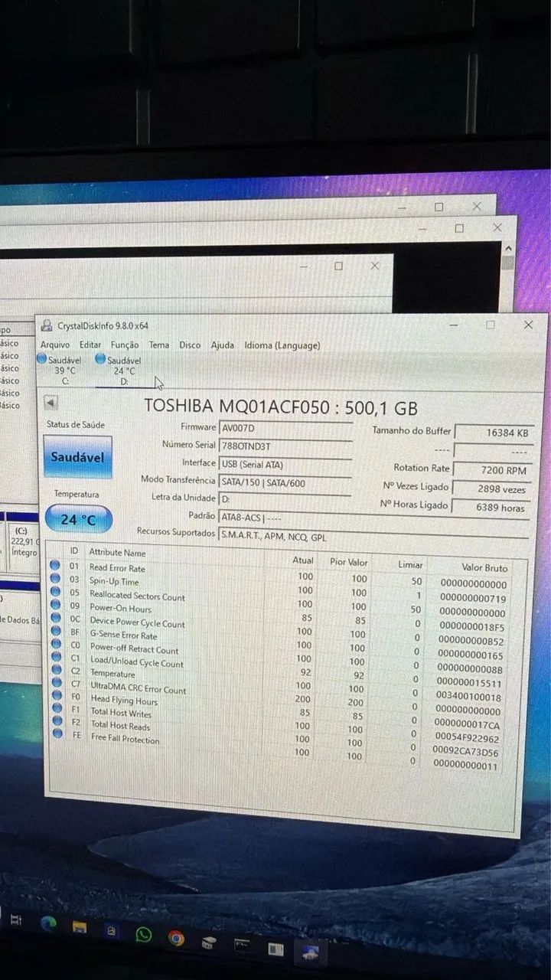551x980 pixels.
Task: Click the Recursos Suportados field
Action: click(x=373, y=537)
